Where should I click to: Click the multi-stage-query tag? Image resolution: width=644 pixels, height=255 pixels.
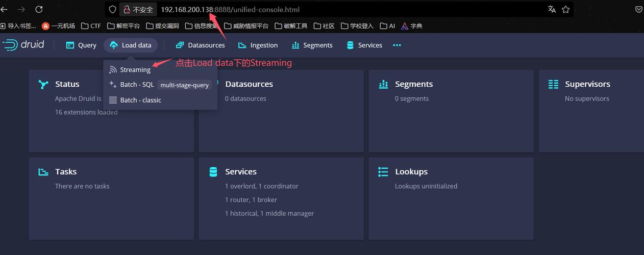[x=184, y=85]
